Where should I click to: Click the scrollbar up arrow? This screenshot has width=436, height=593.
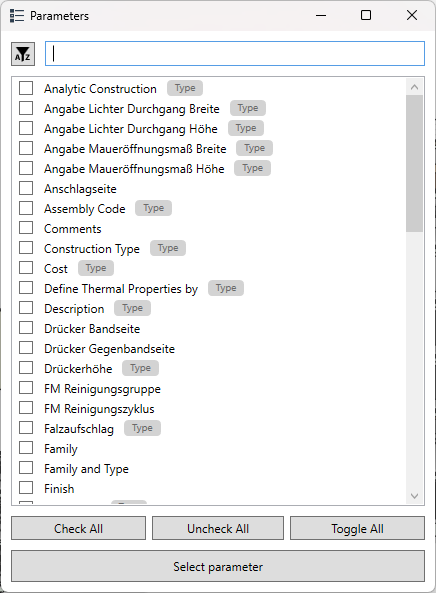click(x=414, y=87)
